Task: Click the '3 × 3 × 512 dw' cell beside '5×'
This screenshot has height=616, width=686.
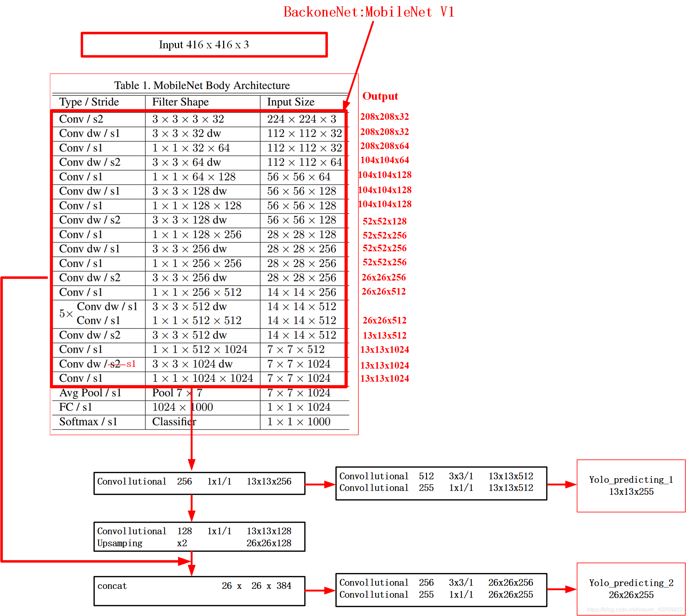Action: tap(189, 307)
